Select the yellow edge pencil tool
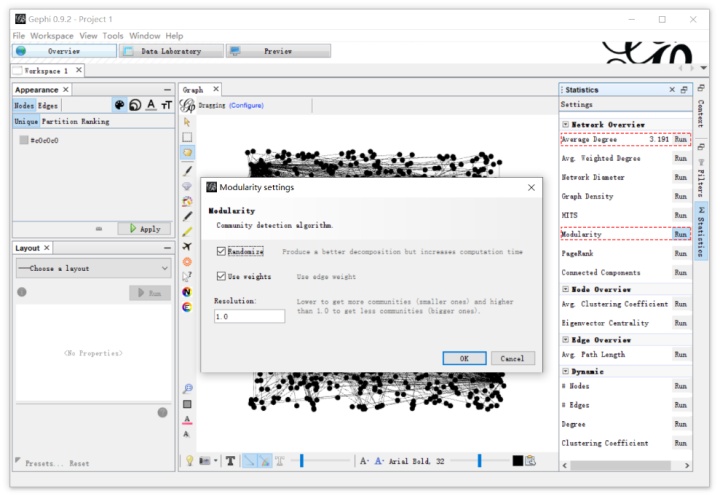The width and height of the screenshot is (720, 499). (187, 231)
